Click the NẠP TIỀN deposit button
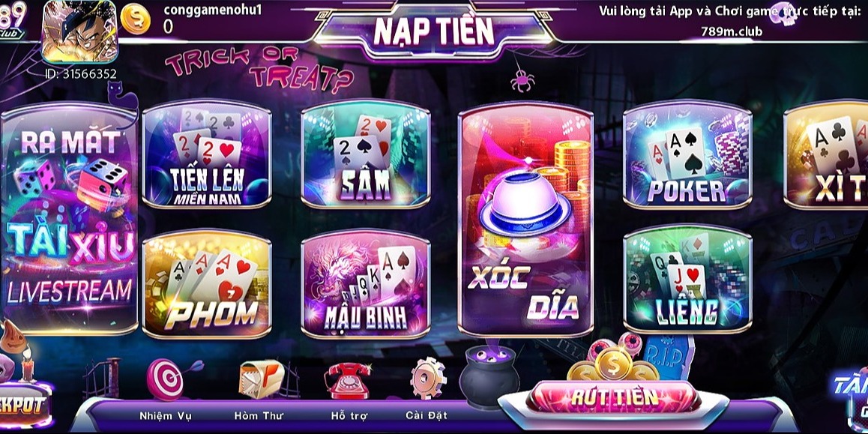Image resolution: width=868 pixels, height=434 pixels. [x=433, y=31]
